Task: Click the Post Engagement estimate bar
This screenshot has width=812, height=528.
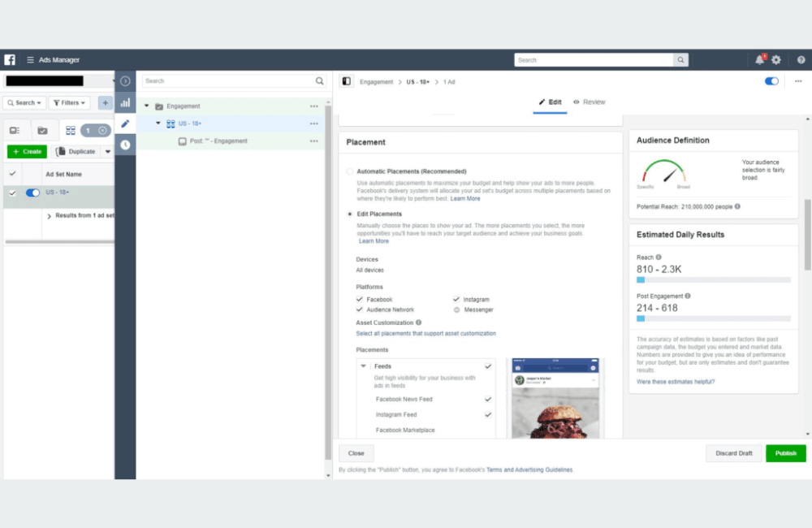Action: pos(713,318)
